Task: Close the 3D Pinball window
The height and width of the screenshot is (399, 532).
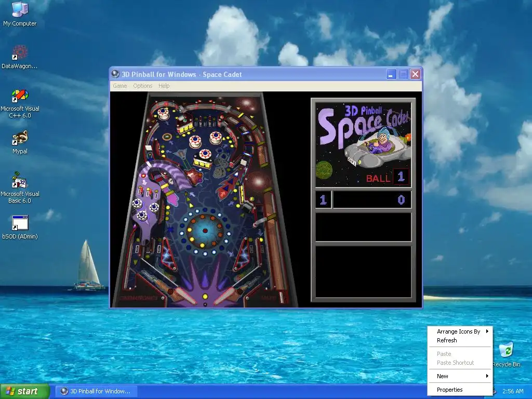Action: [x=415, y=74]
